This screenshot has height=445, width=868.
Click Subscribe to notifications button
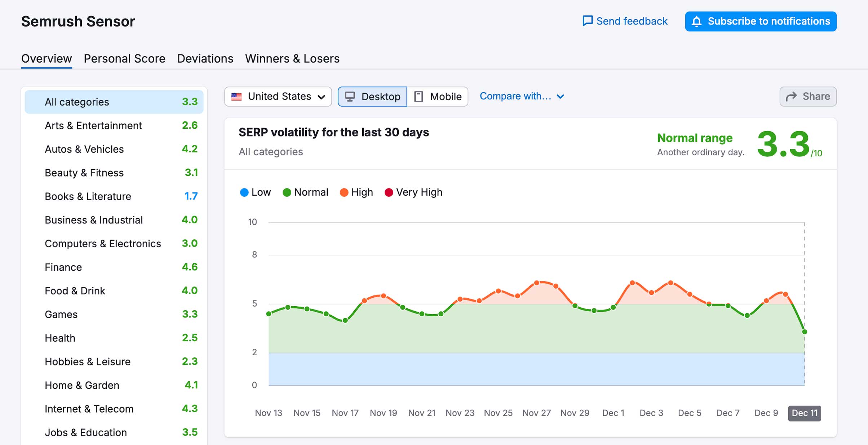761,21
